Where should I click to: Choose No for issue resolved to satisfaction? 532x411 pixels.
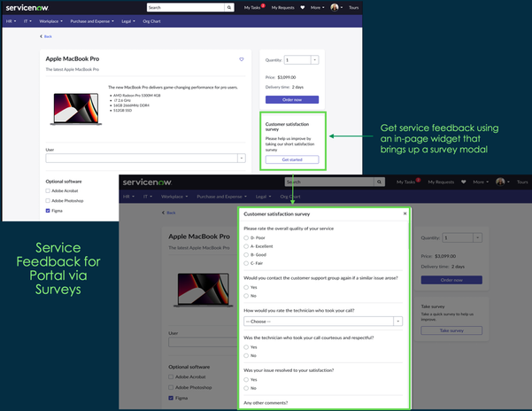click(x=246, y=388)
